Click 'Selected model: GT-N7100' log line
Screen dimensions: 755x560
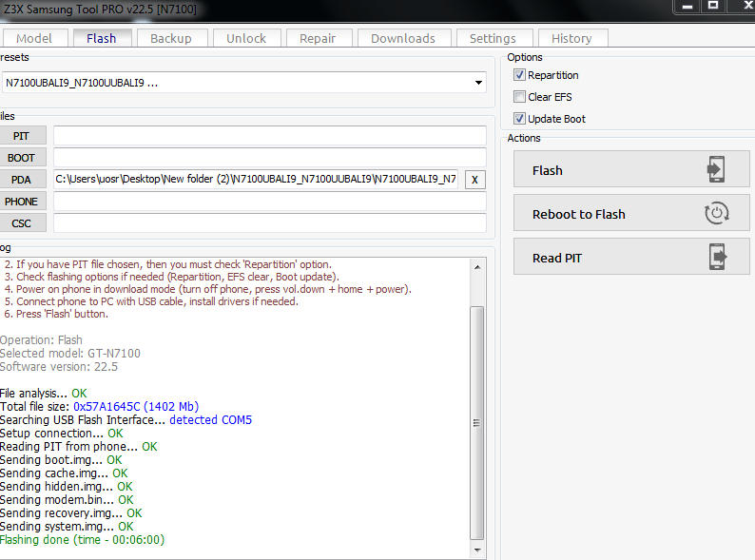[x=70, y=354]
